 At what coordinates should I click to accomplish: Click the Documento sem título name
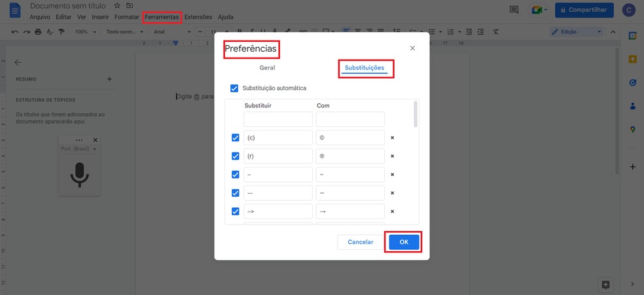tap(68, 6)
